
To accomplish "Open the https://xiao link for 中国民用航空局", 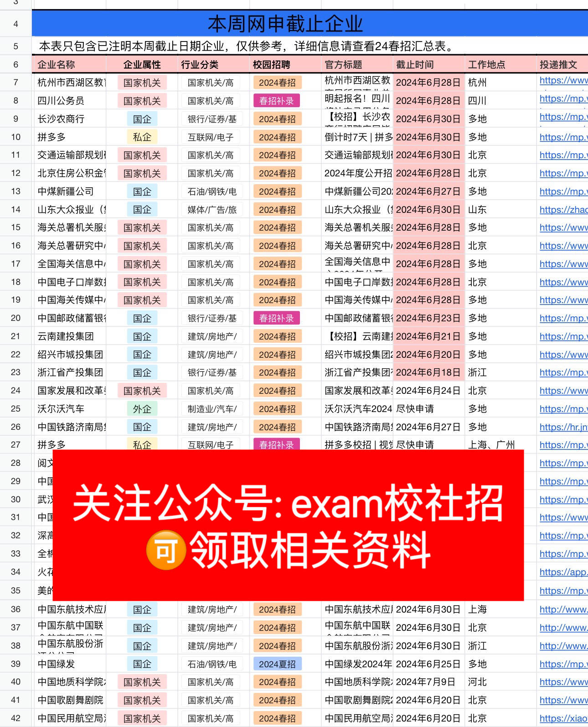I will (563, 718).
